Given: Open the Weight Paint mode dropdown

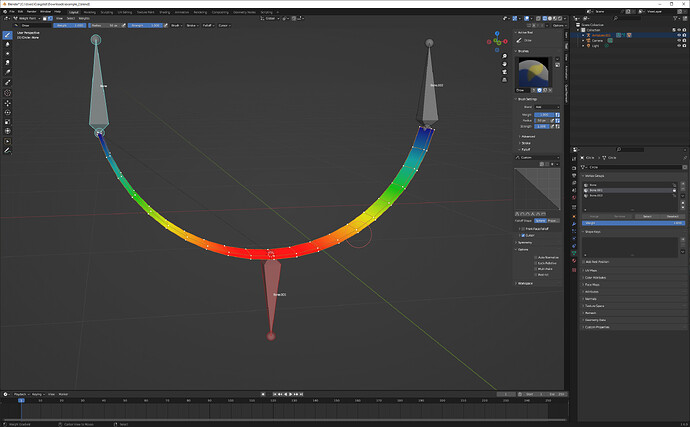Looking at the screenshot, I should point(26,18).
